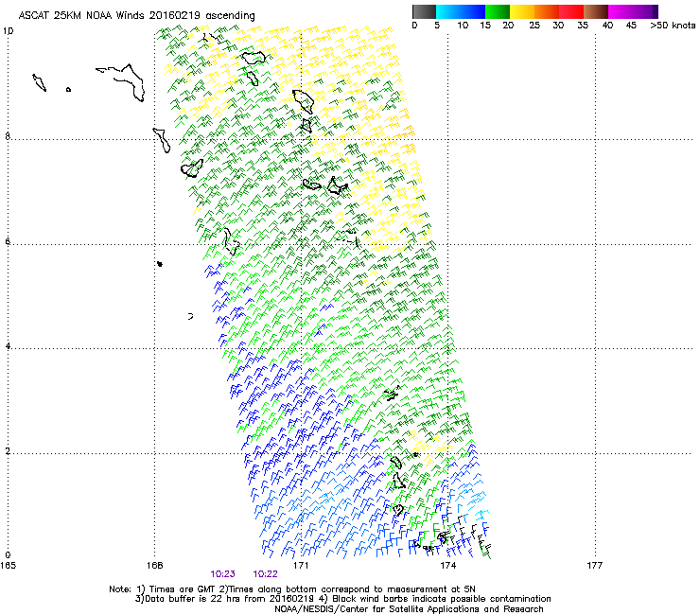Click the red 30-35 knots legend swatch
The width and height of the screenshot is (700, 615).
click(571, 11)
